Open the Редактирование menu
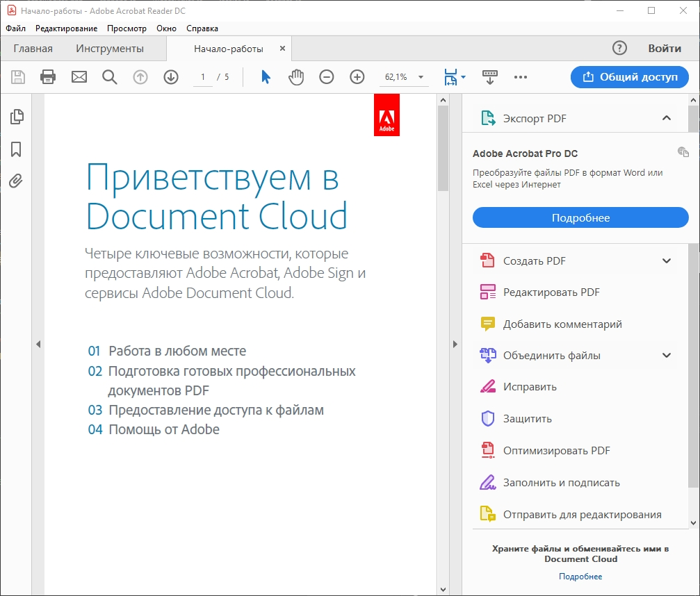This screenshot has width=700, height=596. click(66, 28)
